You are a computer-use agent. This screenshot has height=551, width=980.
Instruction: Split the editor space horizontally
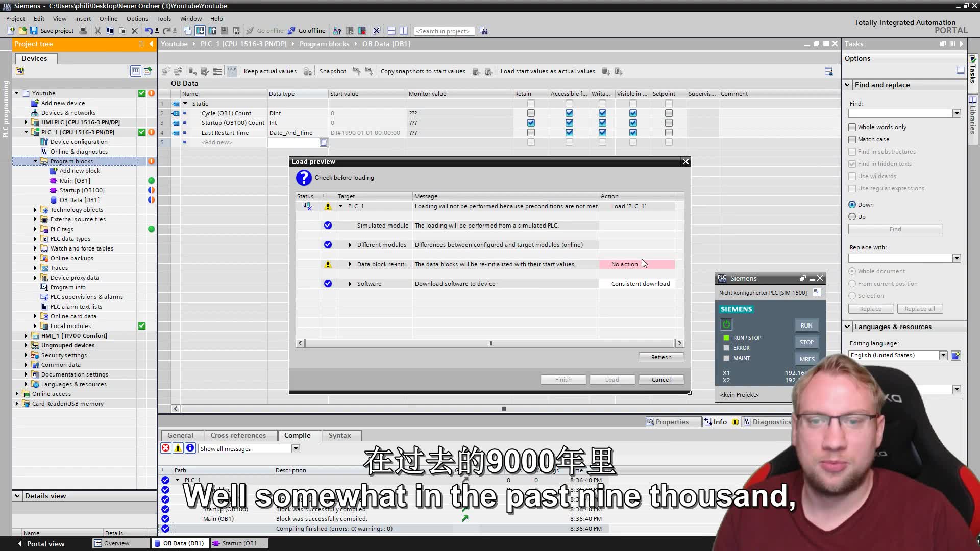pos(391,31)
